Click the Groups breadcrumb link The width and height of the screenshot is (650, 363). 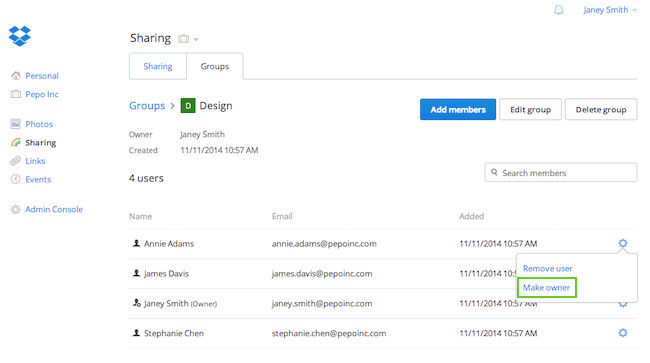click(147, 106)
